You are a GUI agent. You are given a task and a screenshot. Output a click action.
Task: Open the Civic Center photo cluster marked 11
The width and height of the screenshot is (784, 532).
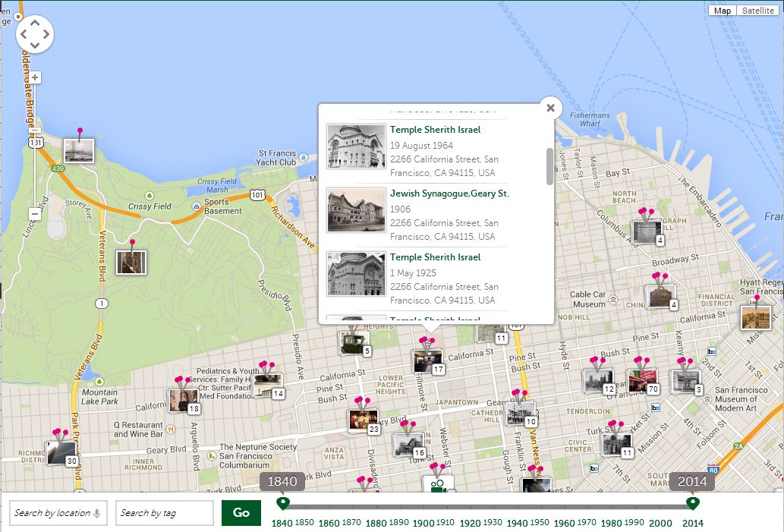(617, 445)
